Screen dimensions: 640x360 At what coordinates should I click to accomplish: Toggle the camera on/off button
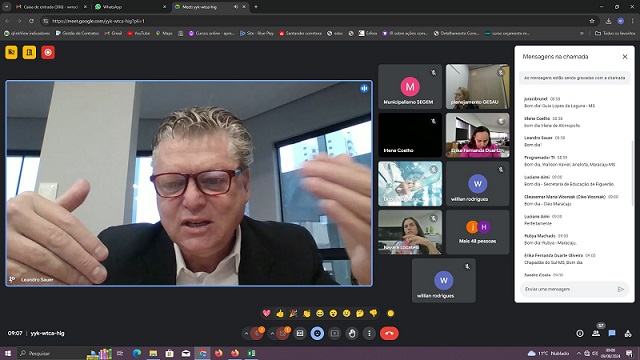tap(282, 333)
